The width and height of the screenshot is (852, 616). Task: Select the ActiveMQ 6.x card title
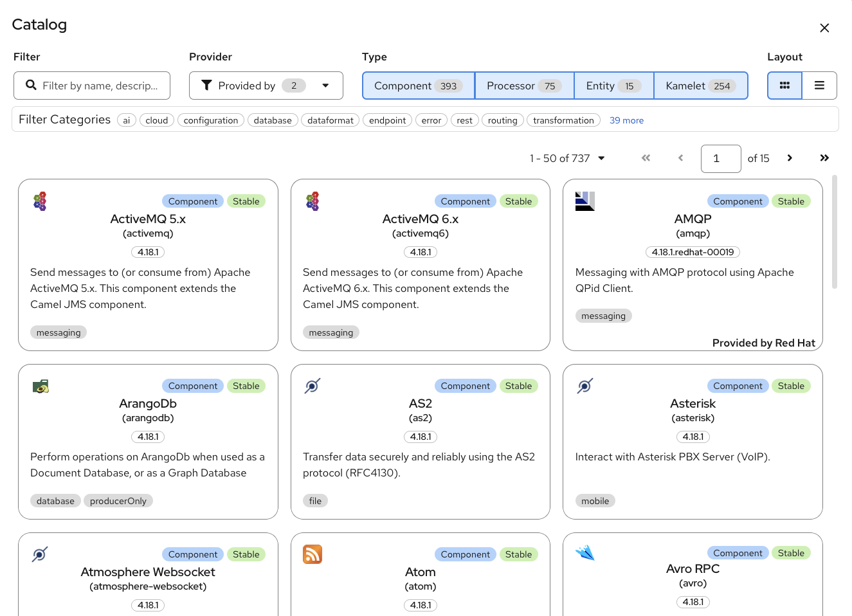tap(421, 219)
